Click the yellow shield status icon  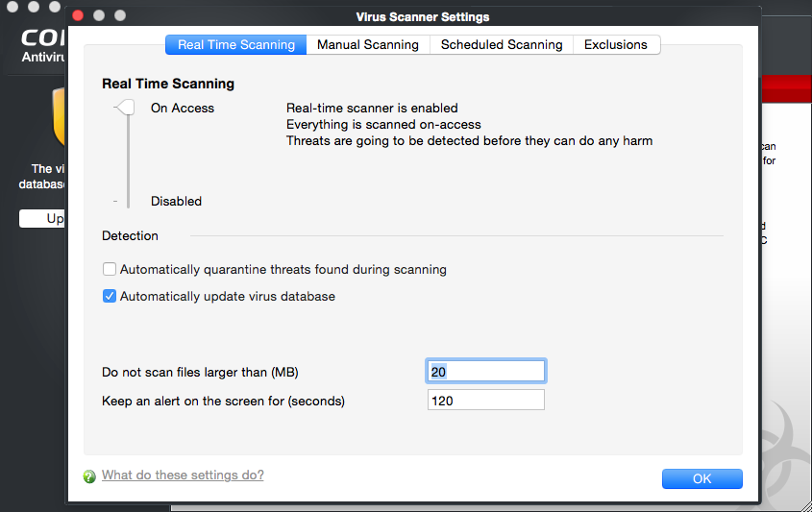click(59, 116)
